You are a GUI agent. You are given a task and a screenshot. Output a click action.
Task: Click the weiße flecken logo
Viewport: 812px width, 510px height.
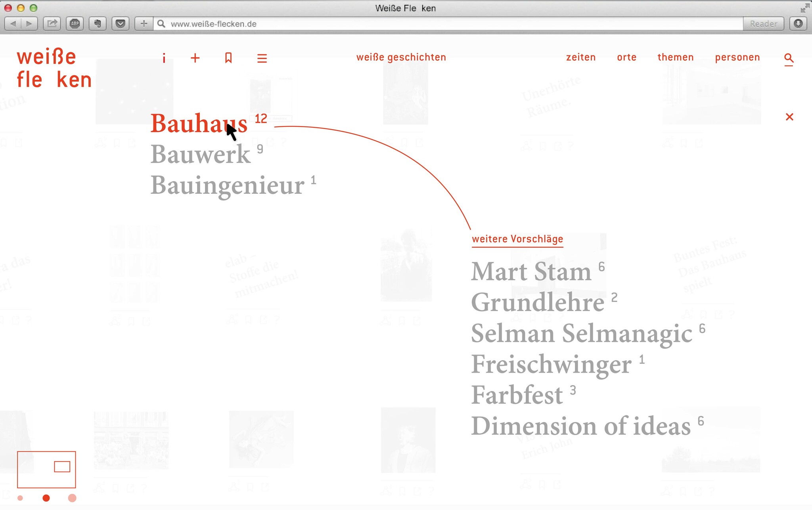[54, 68]
